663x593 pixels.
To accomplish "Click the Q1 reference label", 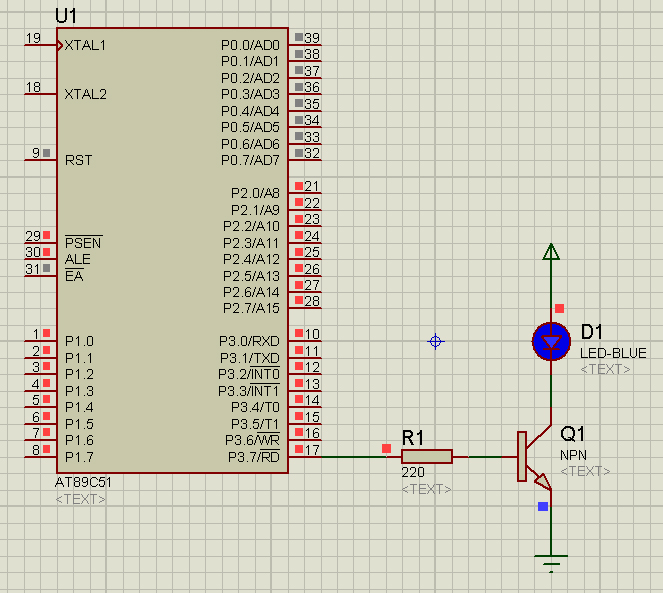I will coord(573,434).
